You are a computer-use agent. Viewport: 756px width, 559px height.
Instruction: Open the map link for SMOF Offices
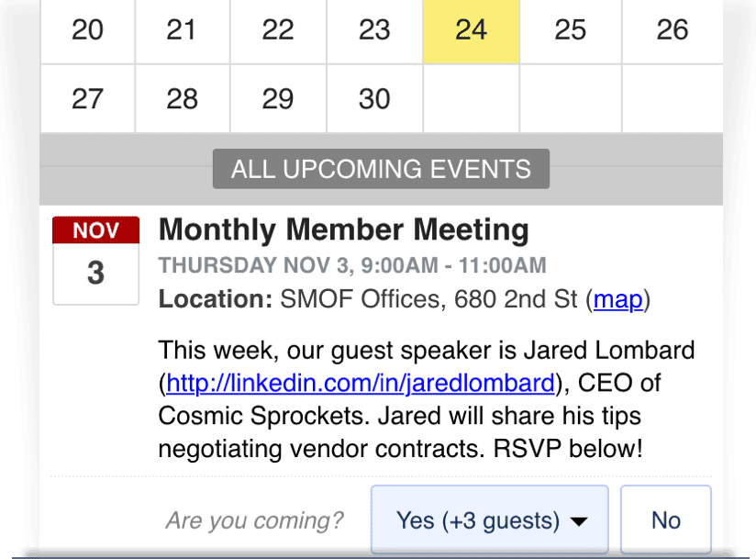[x=618, y=299]
